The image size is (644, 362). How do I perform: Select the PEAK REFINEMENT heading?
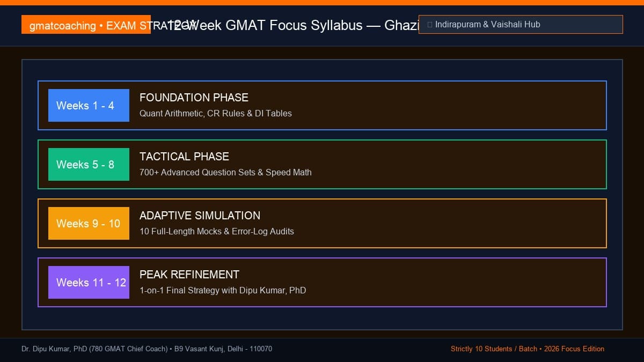click(x=189, y=275)
